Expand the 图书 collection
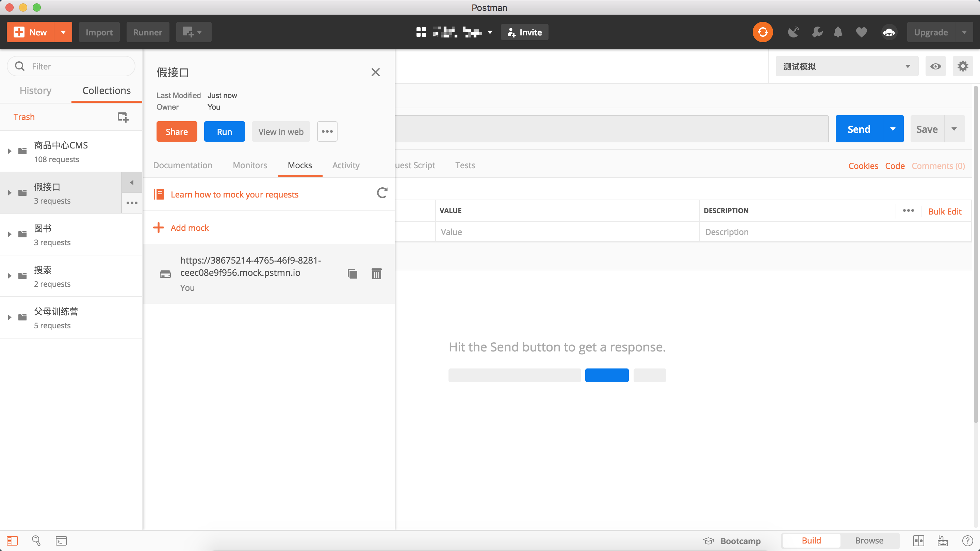Viewport: 980px width, 551px height. click(10, 234)
